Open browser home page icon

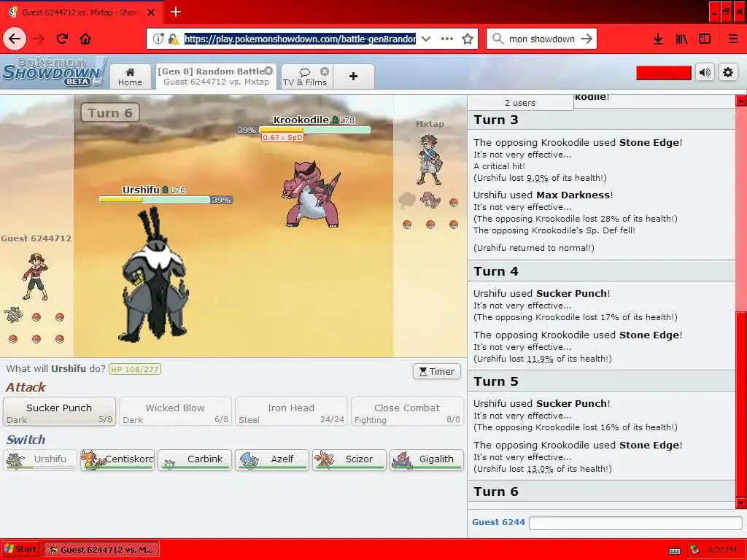85,39
